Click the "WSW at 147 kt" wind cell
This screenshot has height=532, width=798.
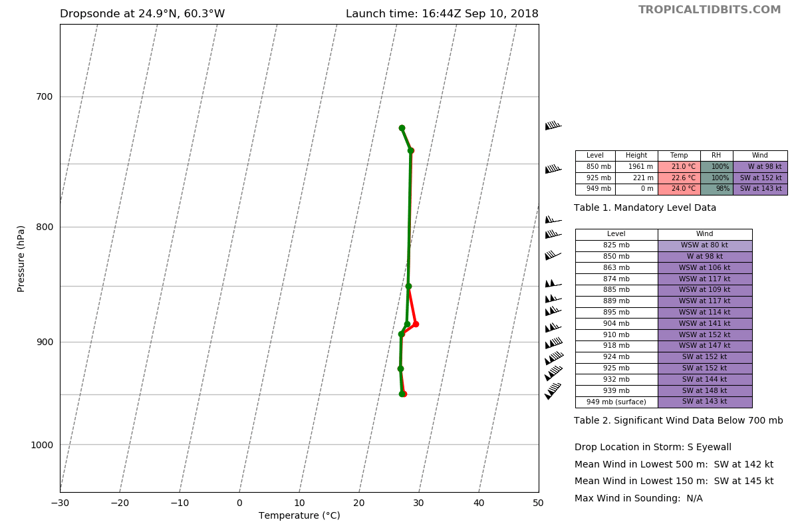click(x=705, y=346)
